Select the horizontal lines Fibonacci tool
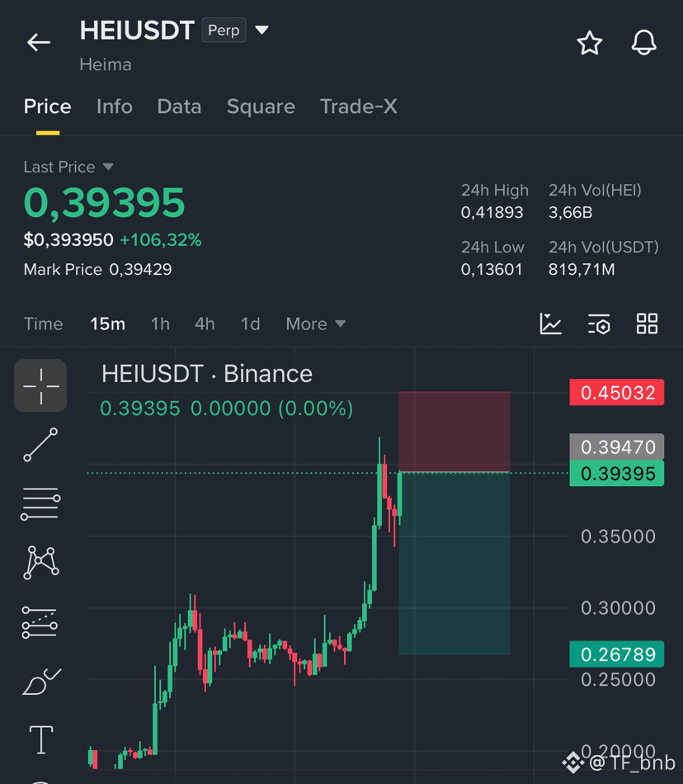 coord(40,504)
